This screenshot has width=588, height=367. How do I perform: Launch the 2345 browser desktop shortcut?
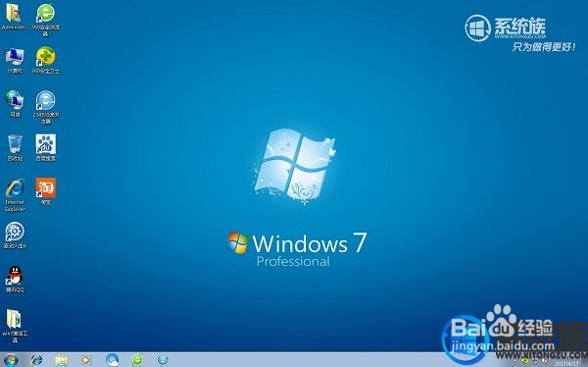(x=46, y=107)
